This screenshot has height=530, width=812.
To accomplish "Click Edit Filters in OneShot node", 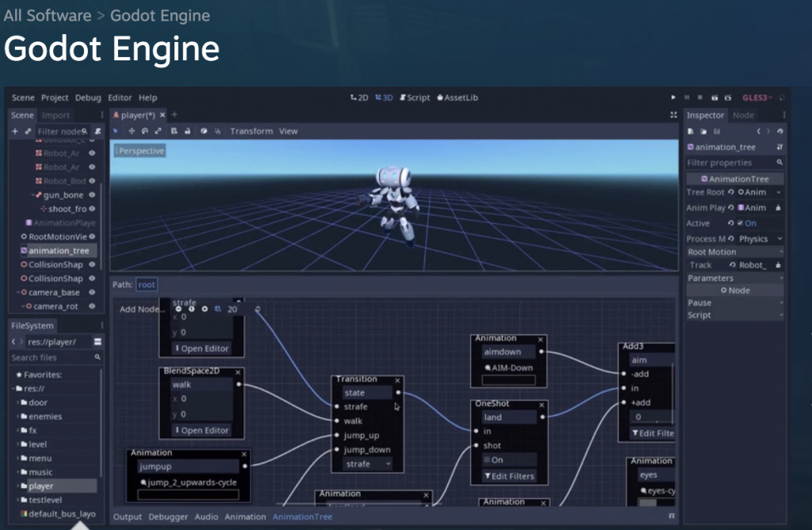I will [x=509, y=476].
